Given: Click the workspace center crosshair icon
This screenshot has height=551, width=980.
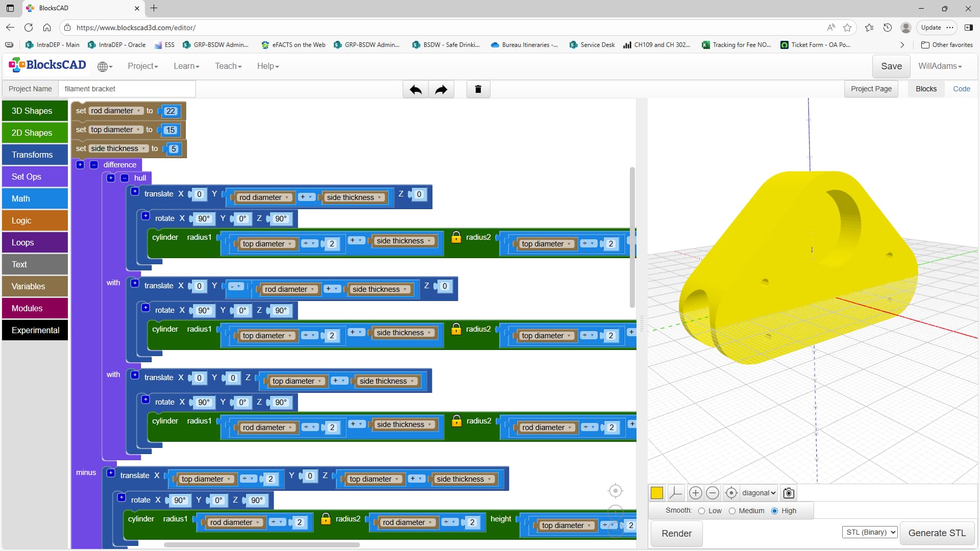Looking at the screenshot, I should 616,491.
